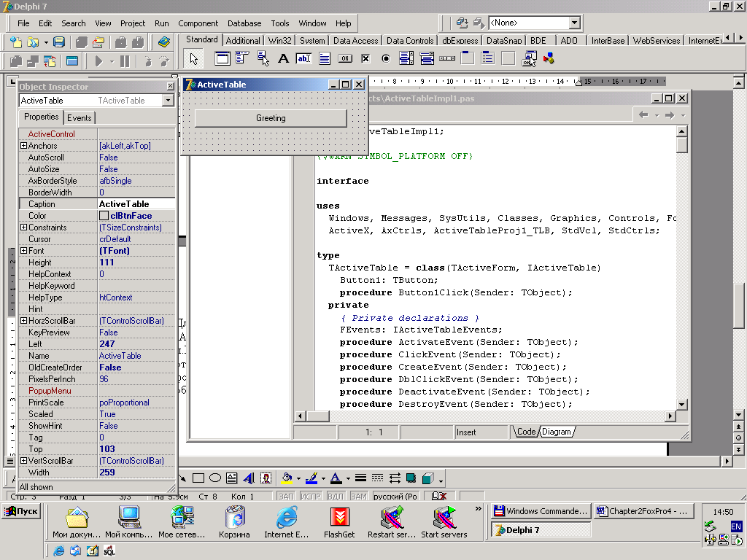This screenshot has width=747, height=560.
Task: Click the Run (green arrow) toolbar button
Action: click(99, 61)
